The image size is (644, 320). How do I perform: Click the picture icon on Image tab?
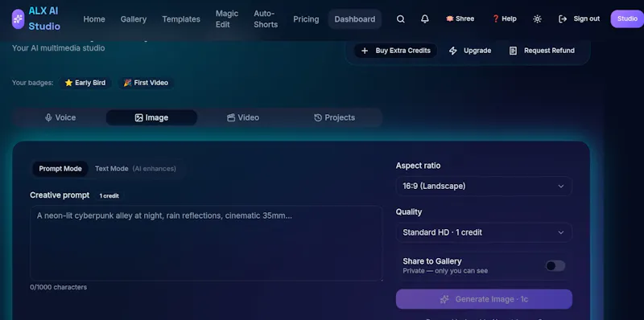(138, 117)
